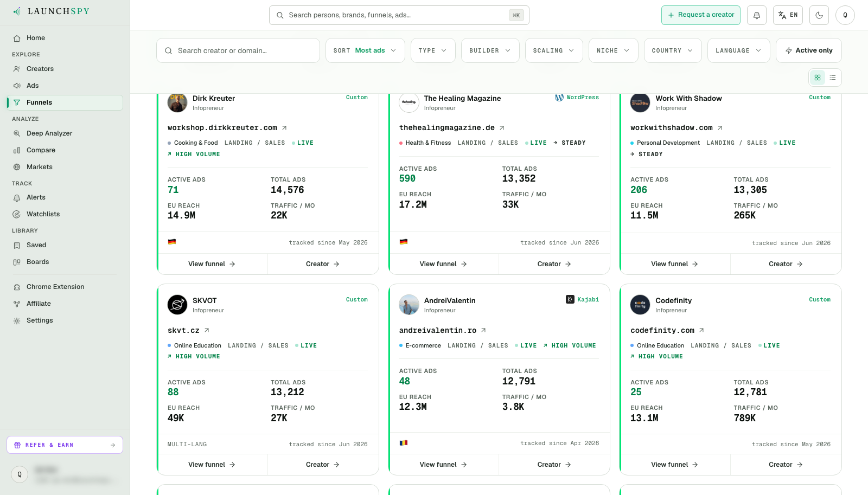This screenshot has height=495, width=868.
Task: Open external link for workshop.dirkkreuter.com
Action: coord(284,128)
